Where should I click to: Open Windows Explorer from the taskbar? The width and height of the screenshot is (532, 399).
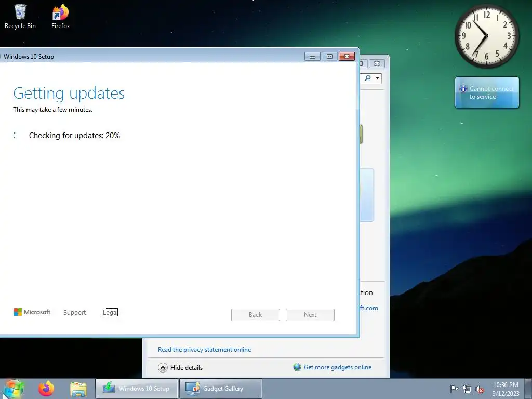pyautogui.click(x=78, y=389)
